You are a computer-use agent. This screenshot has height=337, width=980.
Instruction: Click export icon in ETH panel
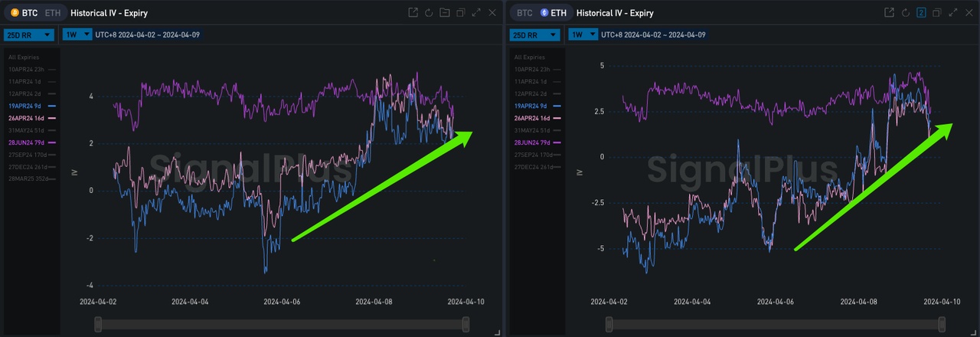(889, 13)
